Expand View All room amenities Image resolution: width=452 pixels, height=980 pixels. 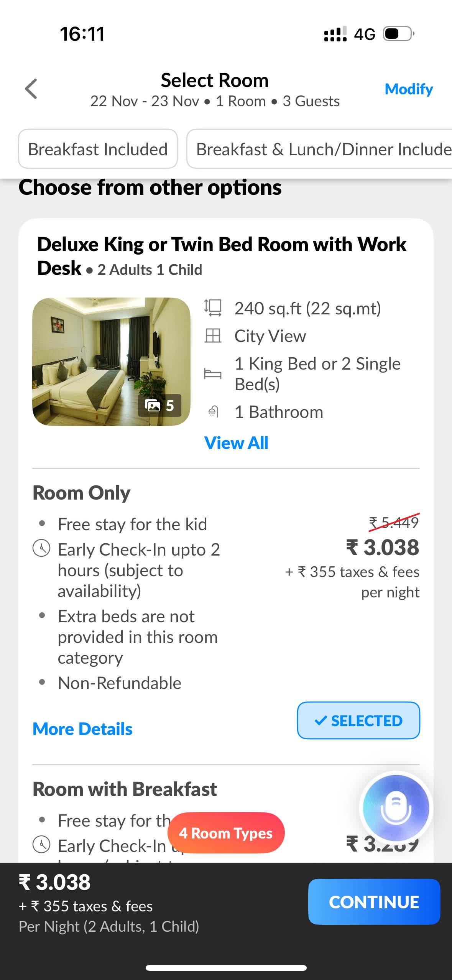click(236, 443)
